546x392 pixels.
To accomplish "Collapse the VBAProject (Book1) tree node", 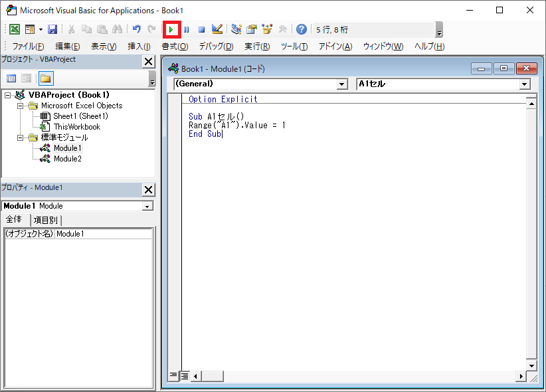I will 8,95.
